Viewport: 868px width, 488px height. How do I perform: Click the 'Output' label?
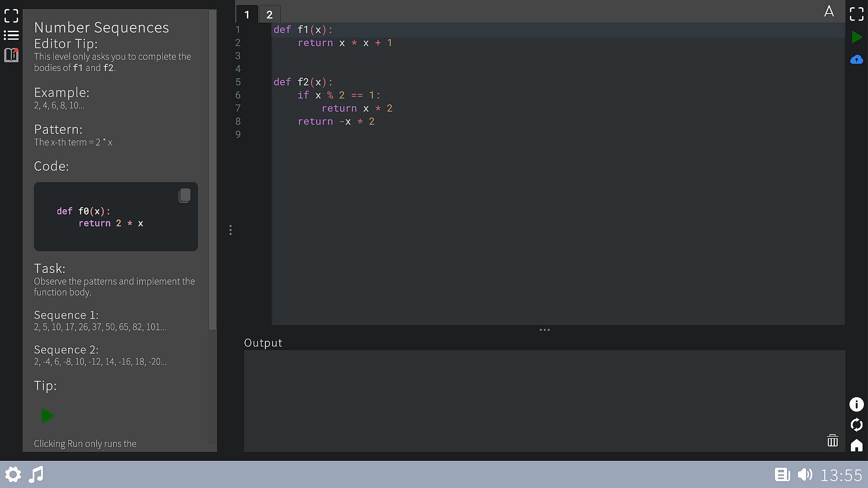coord(263,343)
